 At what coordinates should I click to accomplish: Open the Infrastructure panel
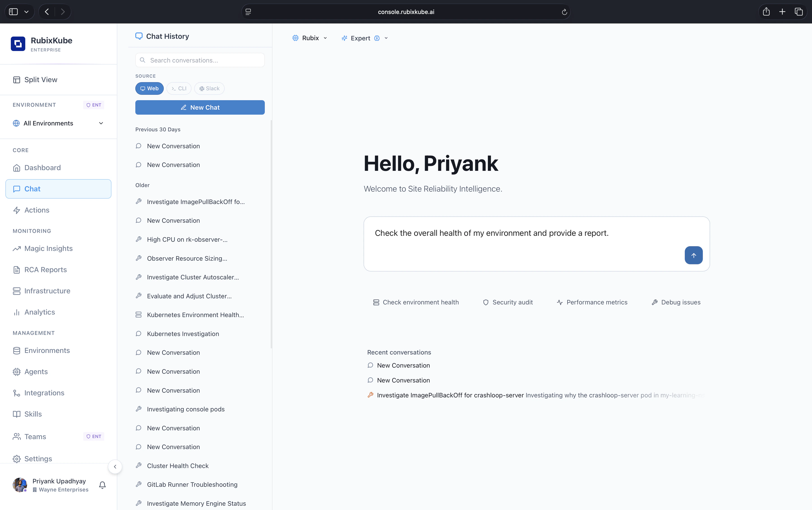tap(47, 291)
